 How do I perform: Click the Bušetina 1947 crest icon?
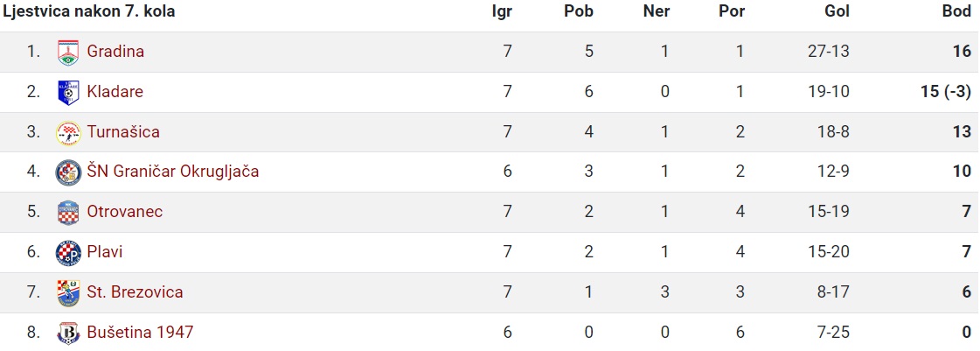[68, 333]
